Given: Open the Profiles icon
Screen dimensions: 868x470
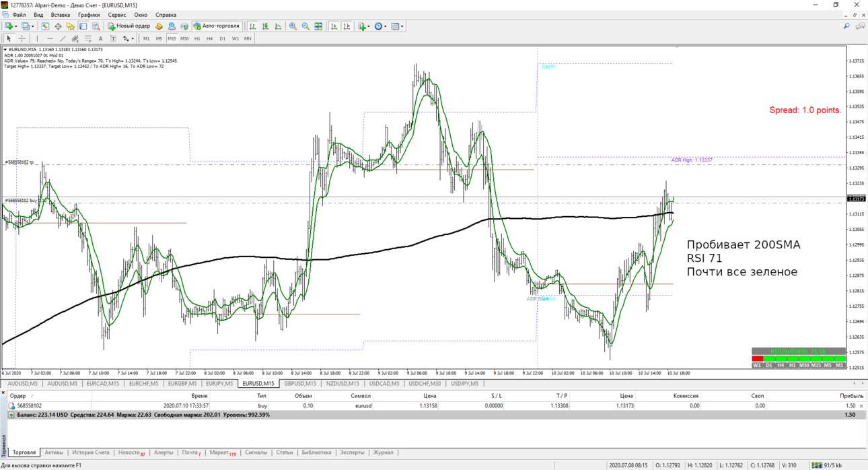Looking at the screenshot, I should pyautogui.click(x=25, y=26).
